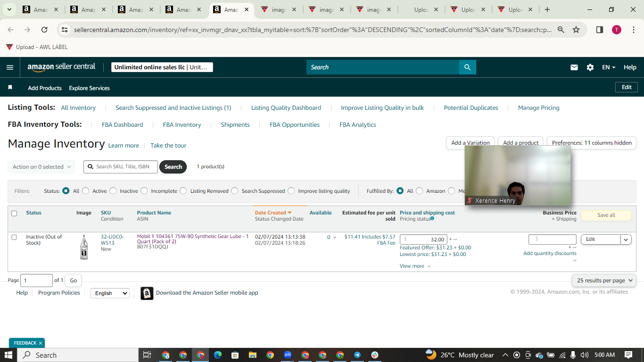Open Listing Quality Dashboard
This screenshot has height=362, width=644.
pos(286,108)
